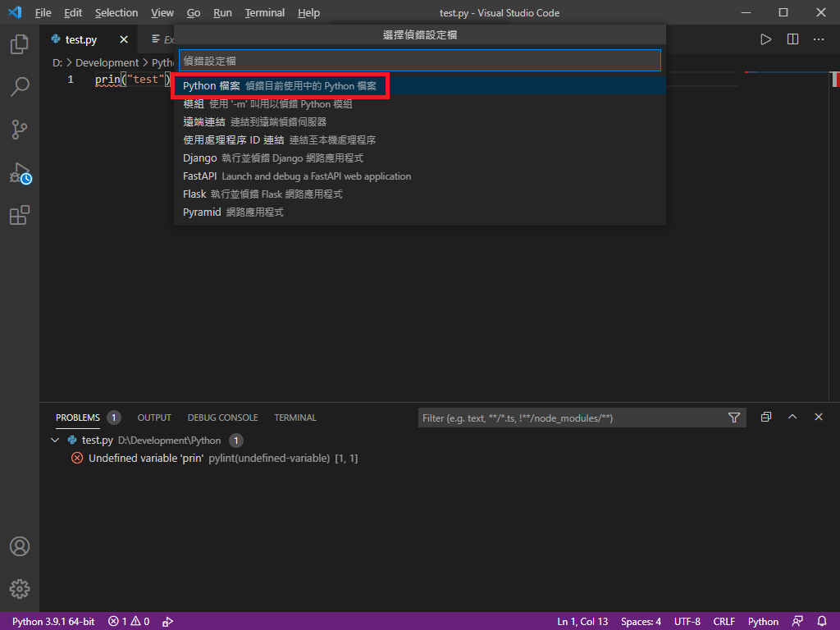Maximize the panel with the chevron up icon
This screenshot has height=630, width=840.
(x=792, y=417)
